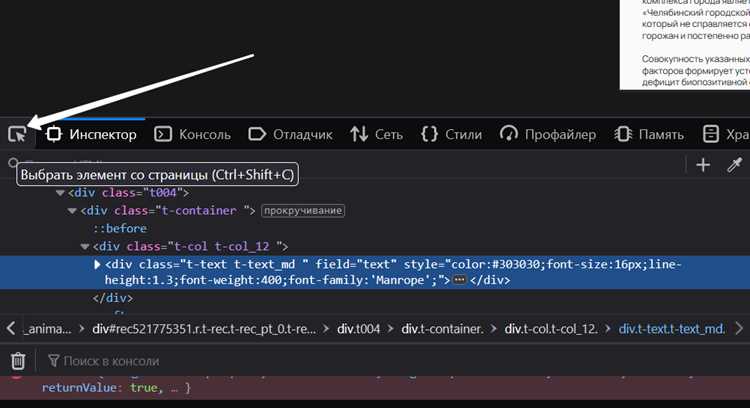This screenshot has height=408, width=750.
Task: Select the _anima... breadcrumb
Action: click(x=48, y=329)
